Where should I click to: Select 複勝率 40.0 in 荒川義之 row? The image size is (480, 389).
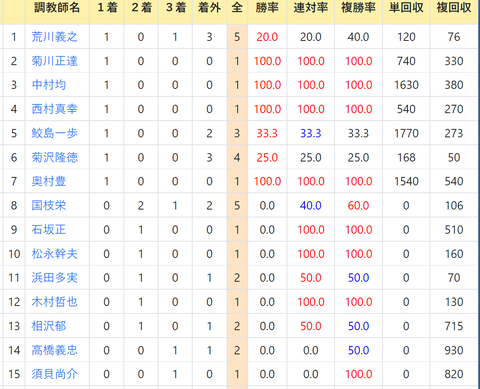[x=358, y=37]
